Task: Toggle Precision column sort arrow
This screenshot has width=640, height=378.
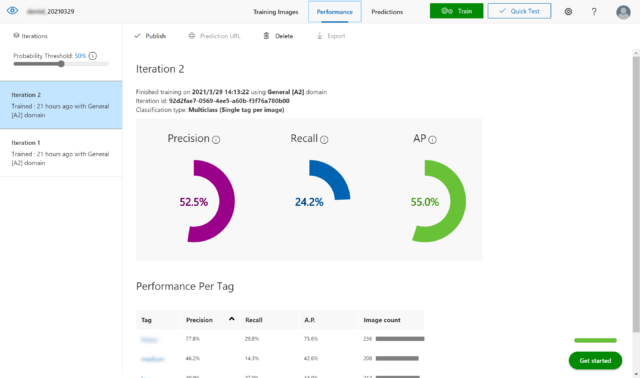Action: click(x=231, y=319)
